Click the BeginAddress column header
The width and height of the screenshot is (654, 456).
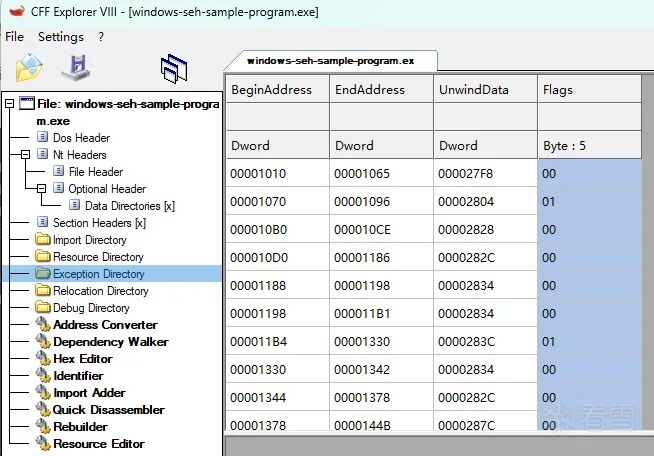pos(278,89)
